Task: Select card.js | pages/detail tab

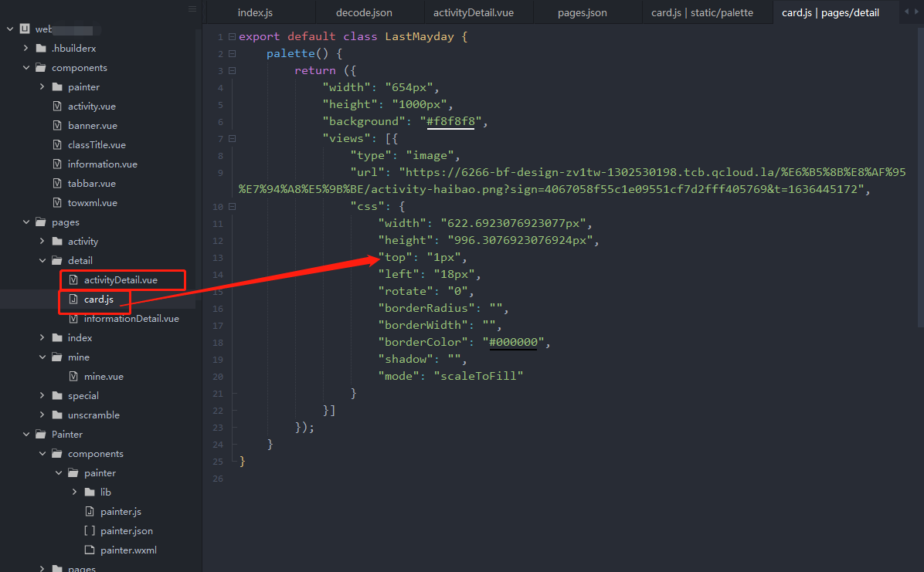Action: [831, 12]
